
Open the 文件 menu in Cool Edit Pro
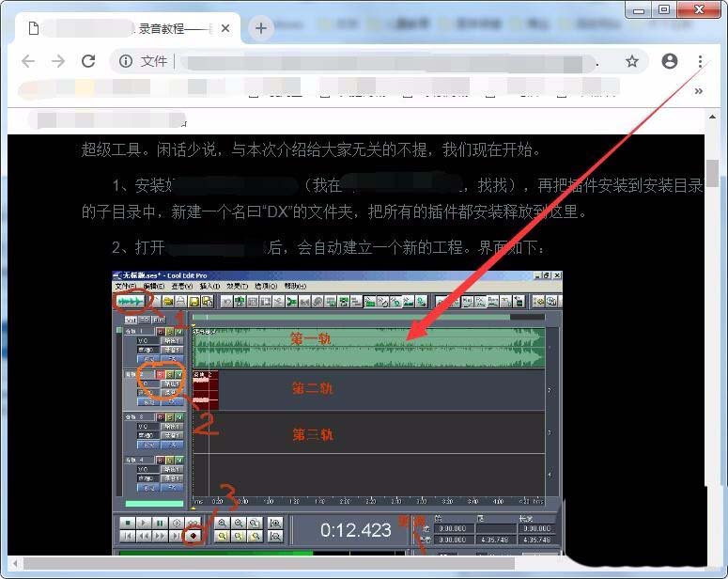point(125,286)
